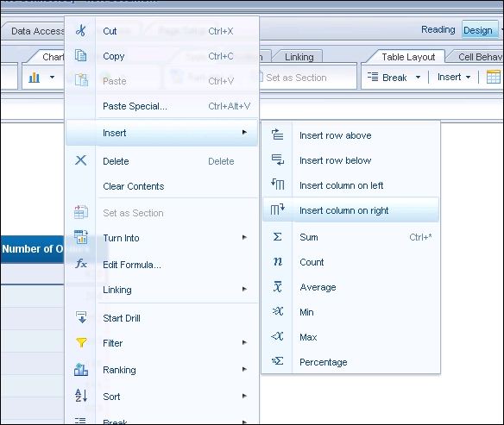Click the fx Edit Formula icon

coord(81,264)
